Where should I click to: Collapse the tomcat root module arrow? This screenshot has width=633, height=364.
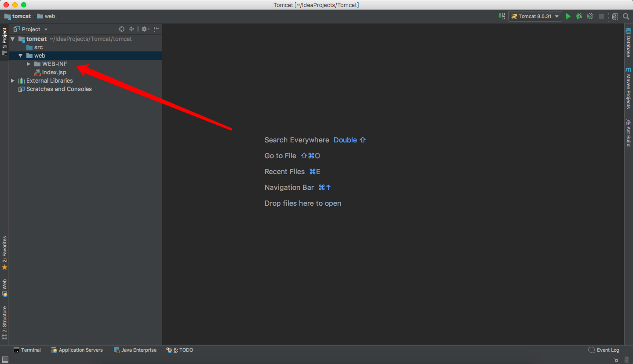point(12,39)
